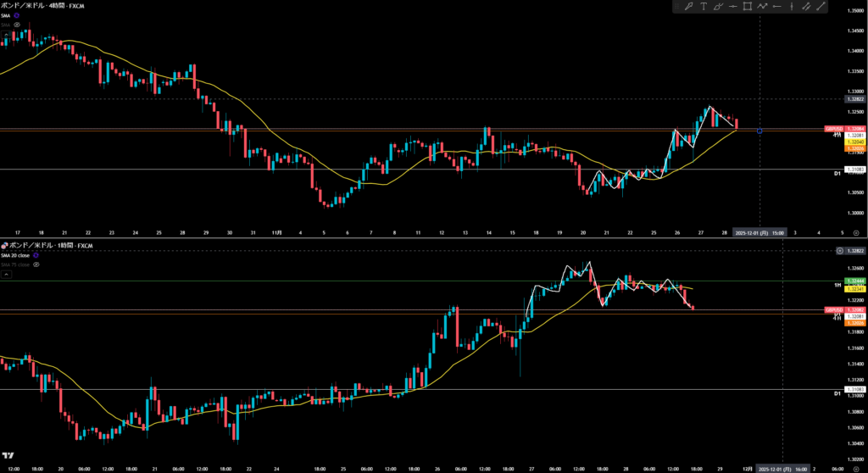Select the Rectangle shape tool
868x473 pixels.
(x=747, y=7)
